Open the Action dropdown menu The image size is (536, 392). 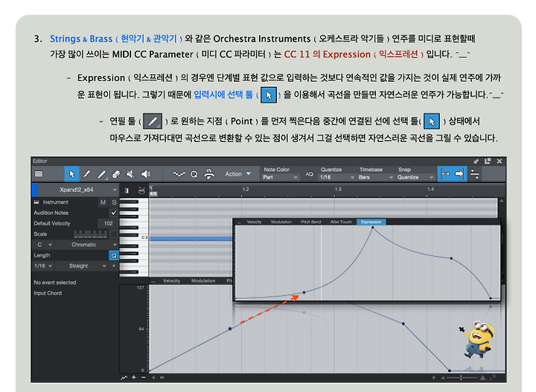238,174
